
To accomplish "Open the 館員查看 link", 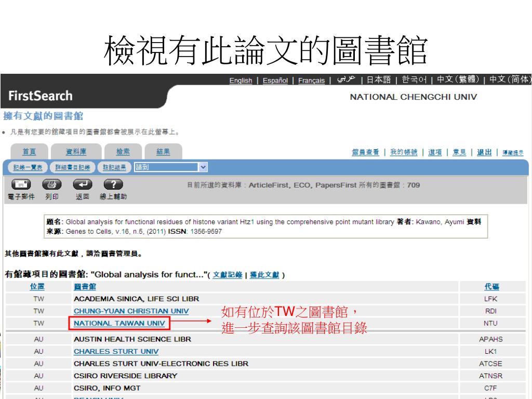I will coord(365,152).
